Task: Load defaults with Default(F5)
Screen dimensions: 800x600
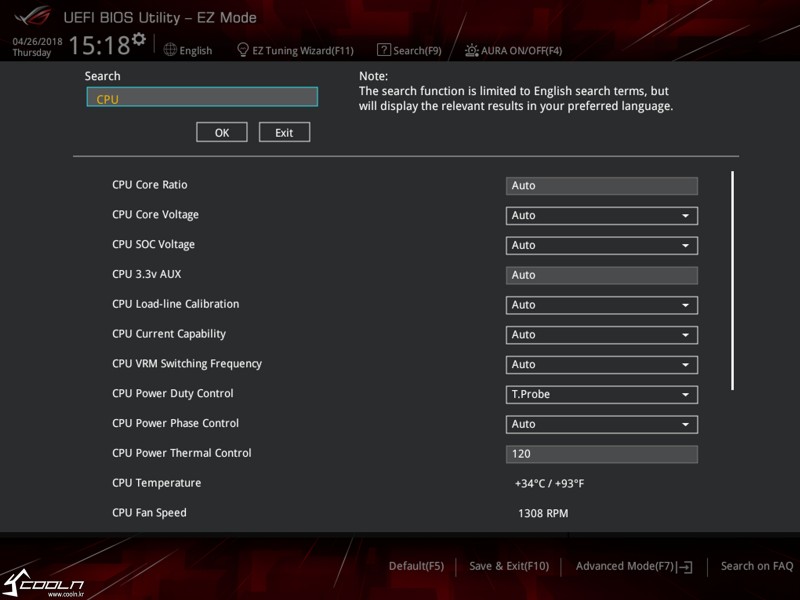Action: pyautogui.click(x=416, y=566)
